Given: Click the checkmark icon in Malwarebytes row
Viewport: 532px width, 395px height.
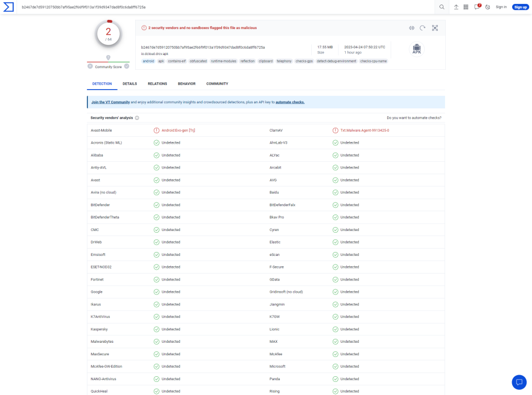Looking at the screenshot, I should click(x=156, y=342).
